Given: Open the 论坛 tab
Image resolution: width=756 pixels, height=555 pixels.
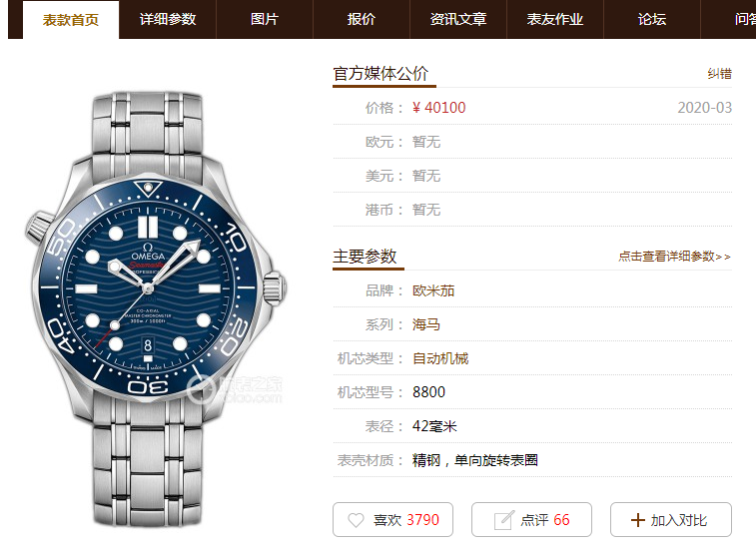Looking at the screenshot, I should 652,19.
